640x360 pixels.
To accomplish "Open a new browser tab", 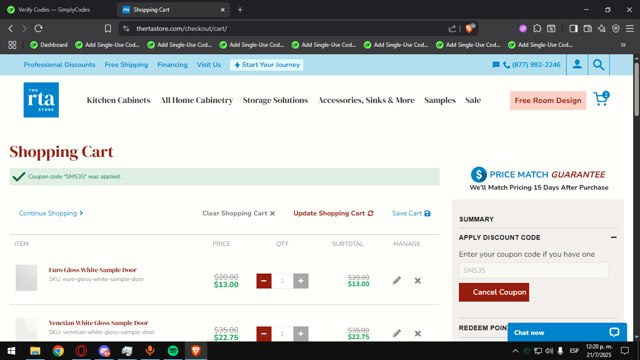I will click(240, 9).
